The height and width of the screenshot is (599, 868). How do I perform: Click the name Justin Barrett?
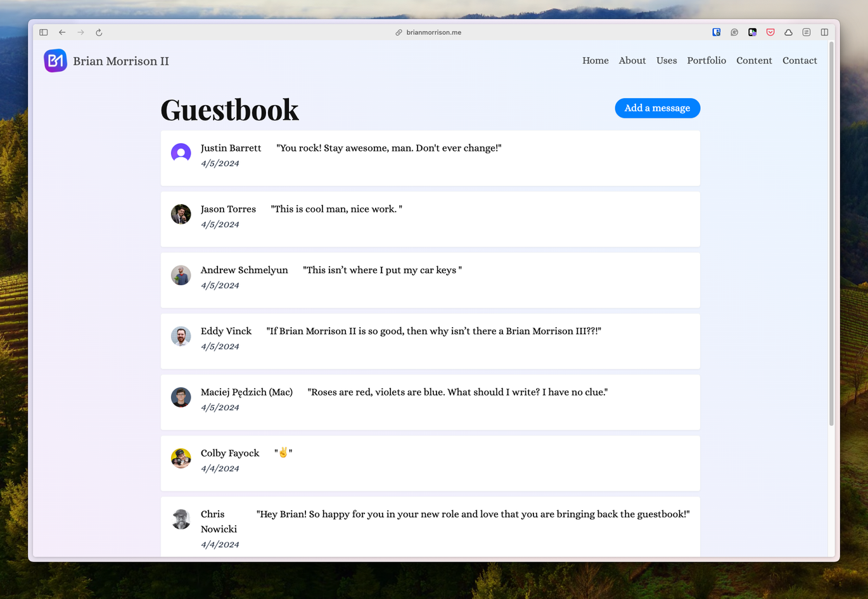coord(231,148)
